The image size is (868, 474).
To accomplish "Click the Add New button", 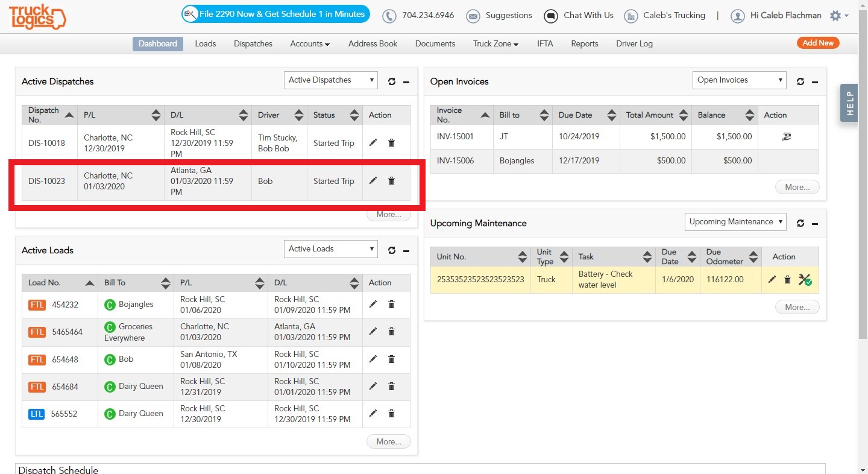I will (818, 43).
